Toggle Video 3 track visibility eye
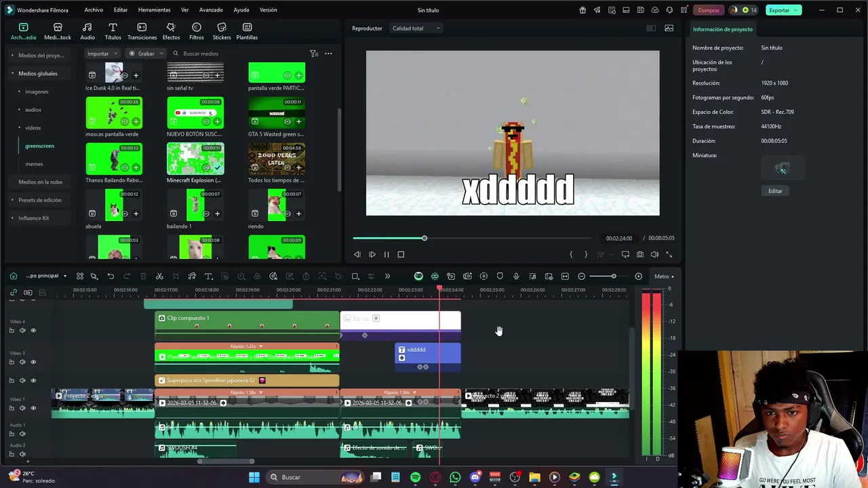 point(33,362)
